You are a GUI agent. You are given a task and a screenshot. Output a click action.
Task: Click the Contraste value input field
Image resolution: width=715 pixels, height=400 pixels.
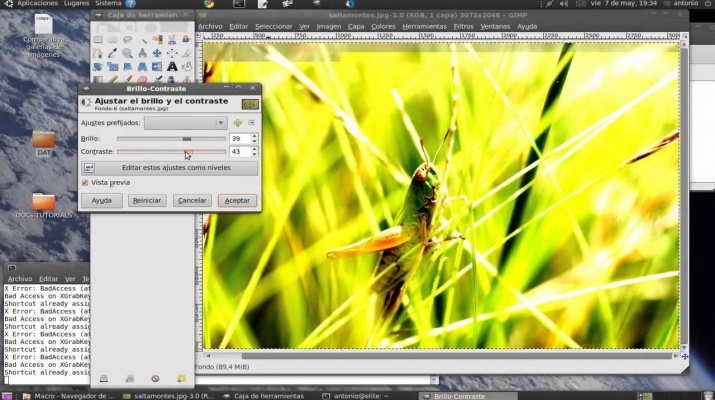tap(239, 152)
